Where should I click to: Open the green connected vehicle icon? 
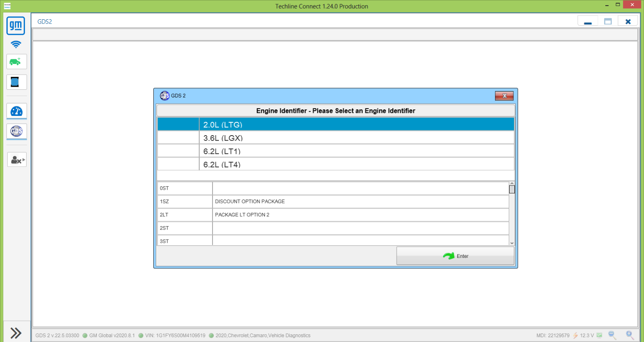coord(17,62)
